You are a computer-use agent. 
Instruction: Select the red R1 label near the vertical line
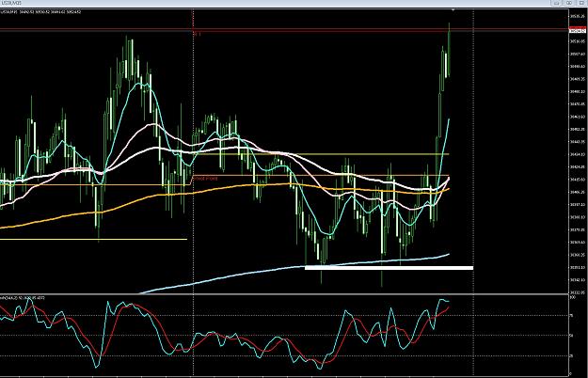pyautogui.click(x=198, y=34)
